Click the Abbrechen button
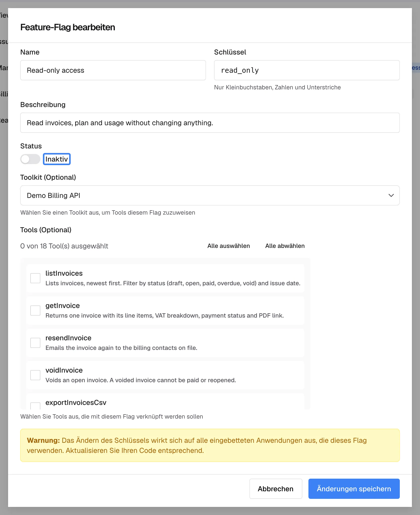The width and height of the screenshot is (420, 515). [x=276, y=489]
